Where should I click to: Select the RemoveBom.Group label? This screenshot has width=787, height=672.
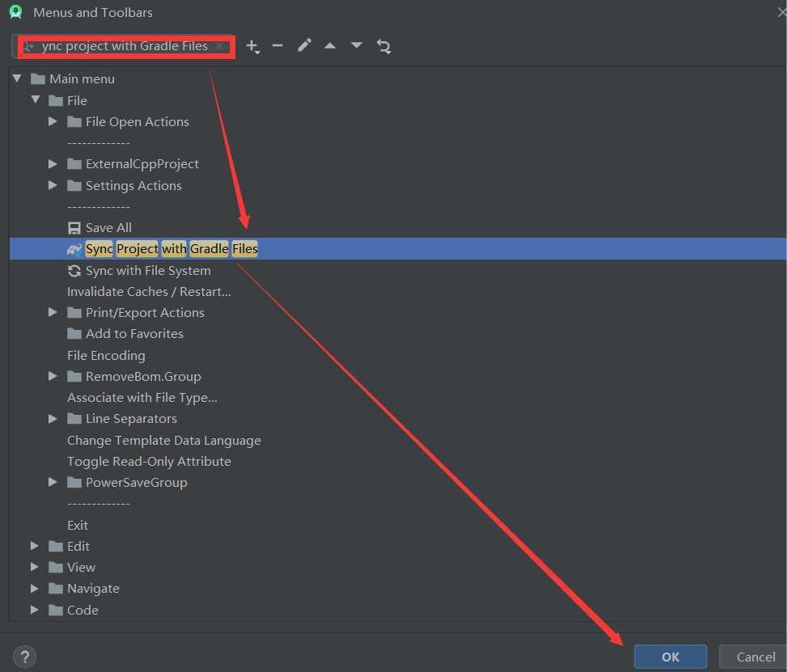pyautogui.click(x=143, y=376)
